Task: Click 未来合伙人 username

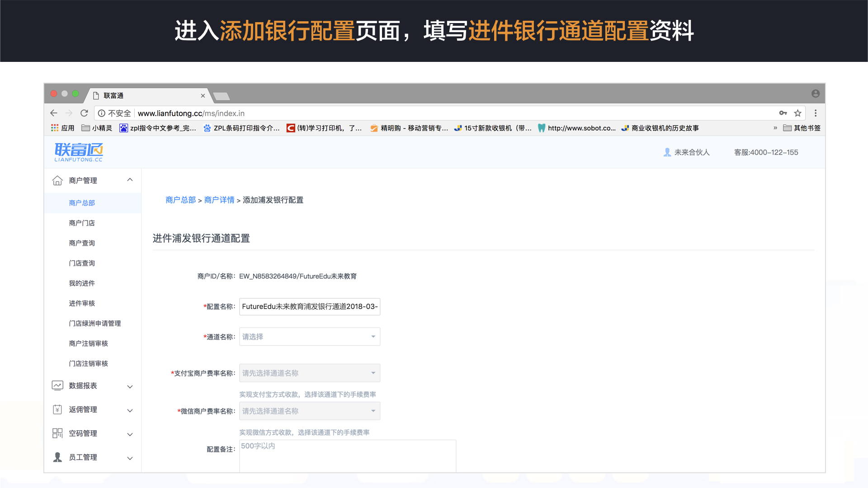Action: (692, 152)
